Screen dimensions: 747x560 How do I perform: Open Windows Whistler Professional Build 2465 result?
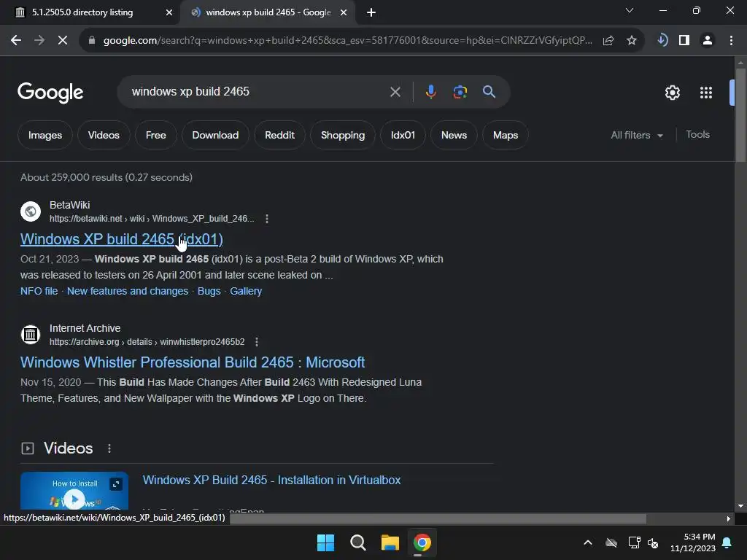click(x=193, y=362)
